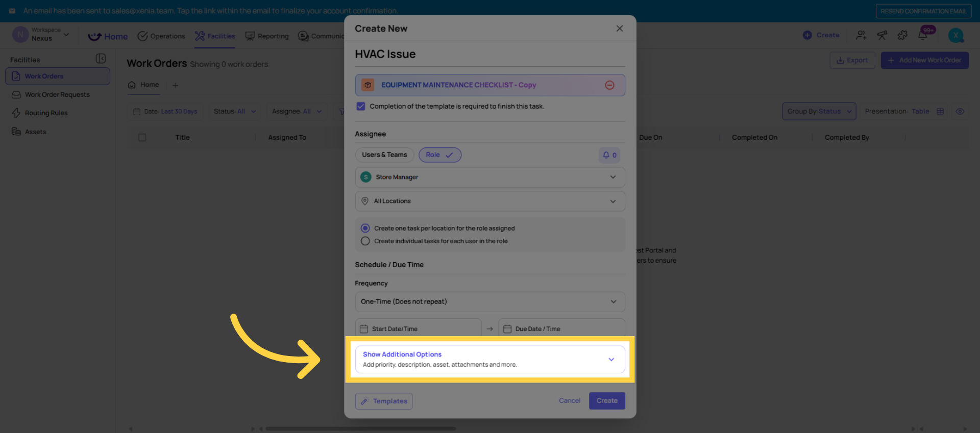
Task: Click the mail icon in confirmation banner
Action: tap(12, 11)
